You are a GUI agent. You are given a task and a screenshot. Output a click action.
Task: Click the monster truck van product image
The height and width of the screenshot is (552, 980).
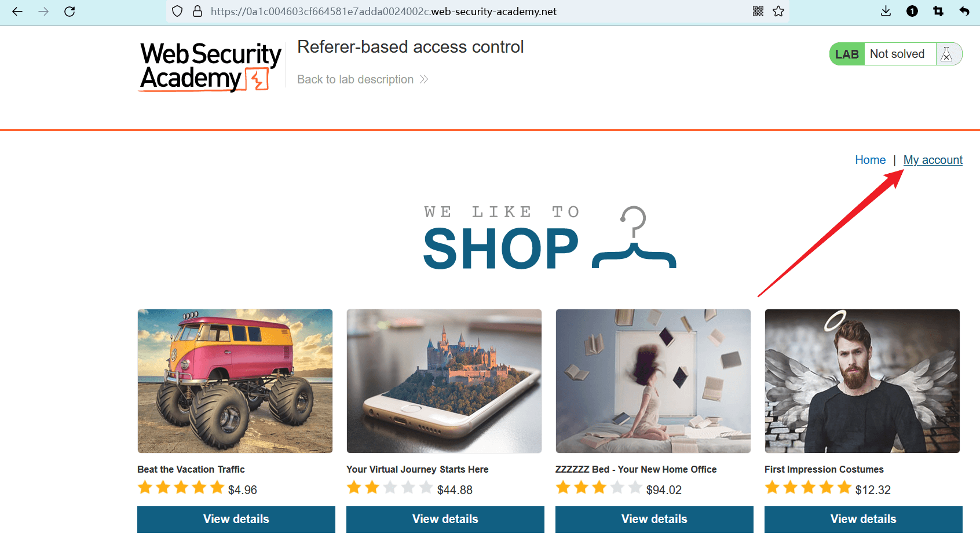235,381
